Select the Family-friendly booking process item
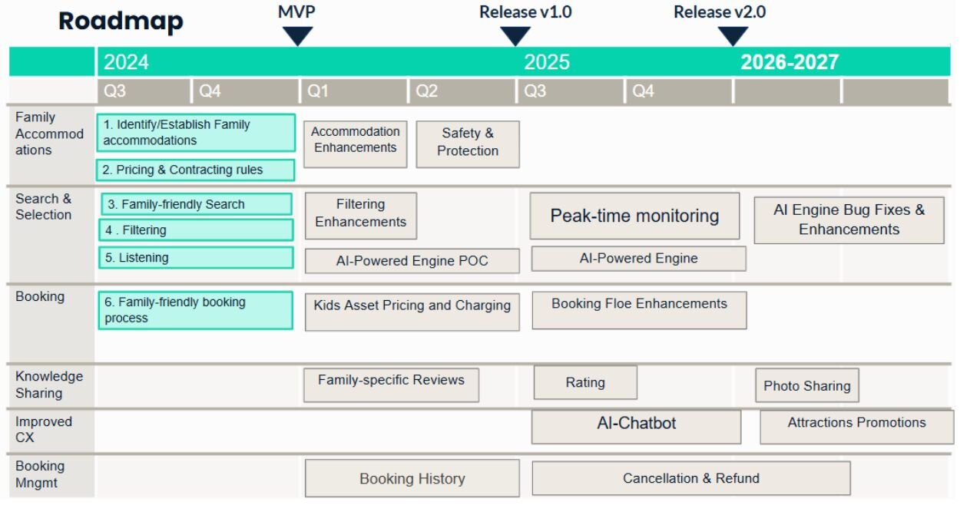 196,310
